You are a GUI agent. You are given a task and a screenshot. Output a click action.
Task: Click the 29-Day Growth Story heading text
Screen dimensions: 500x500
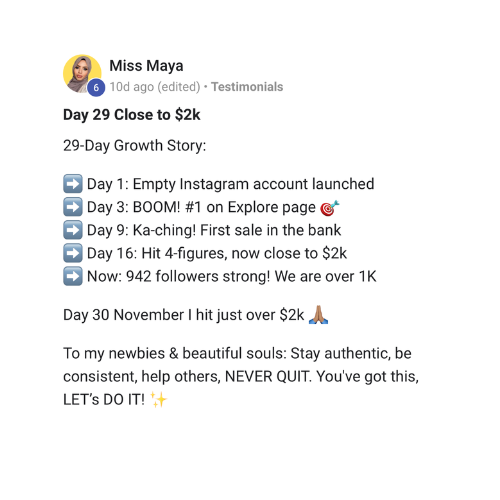click(x=135, y=146)
